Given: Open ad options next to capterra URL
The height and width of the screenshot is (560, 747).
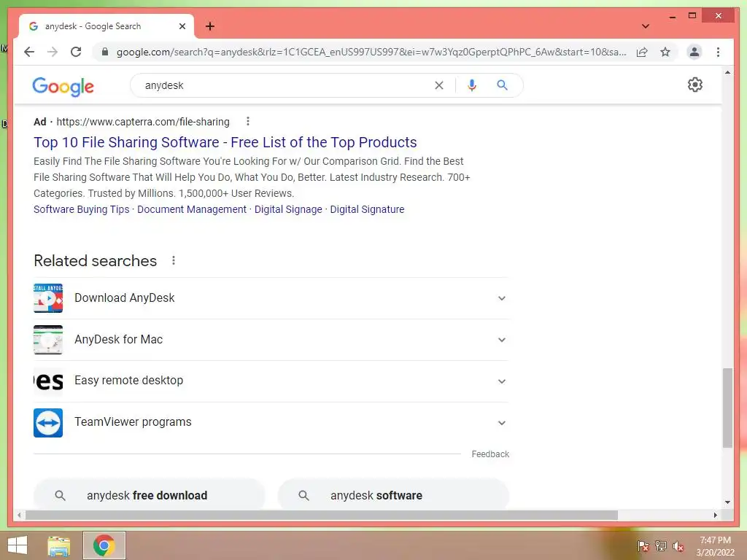Looking at the screenshot, I should pyautogui.click(x=248, y=122).
